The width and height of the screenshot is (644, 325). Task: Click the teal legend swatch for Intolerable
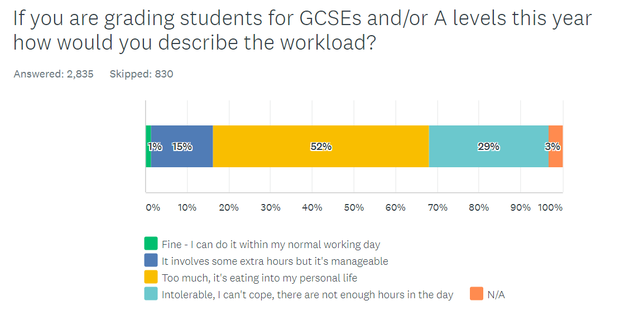[x=151, y=294]
